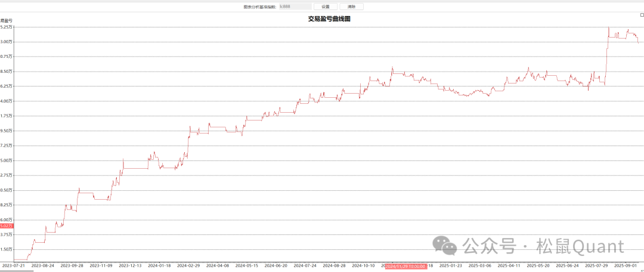Screen dimensions: 644x272
Task: Click the highlighted 2024/11/29 10:00:00 time marker
Action: [x=405, y=266]
